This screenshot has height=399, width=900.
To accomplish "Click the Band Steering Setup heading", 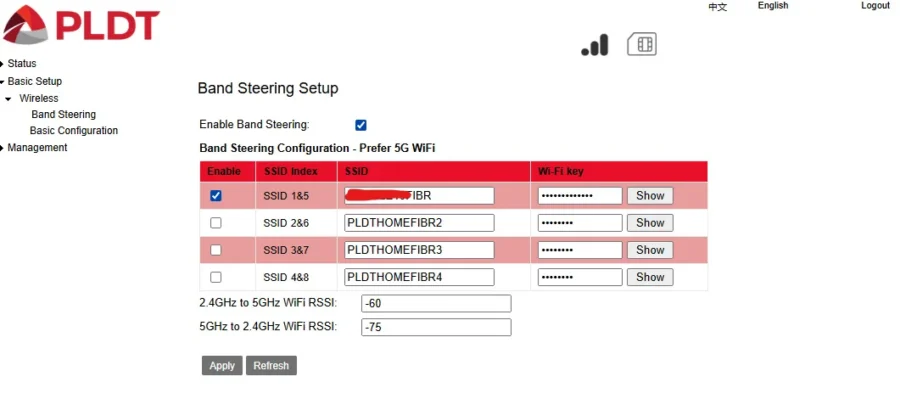I will point(268,88).
